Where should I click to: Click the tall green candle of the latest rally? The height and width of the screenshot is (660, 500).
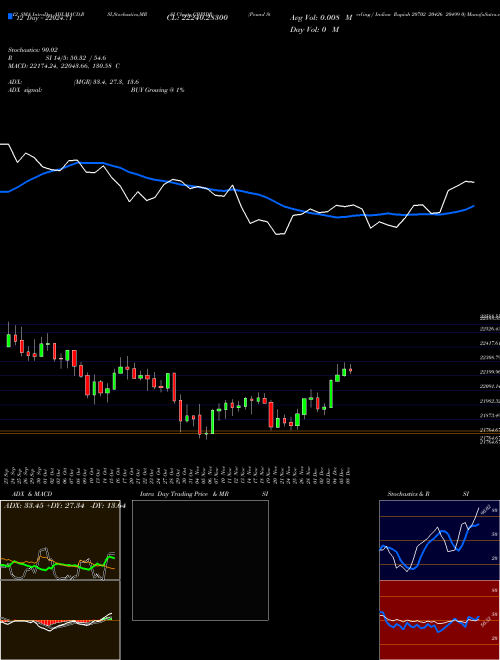[x=331, y=394]
